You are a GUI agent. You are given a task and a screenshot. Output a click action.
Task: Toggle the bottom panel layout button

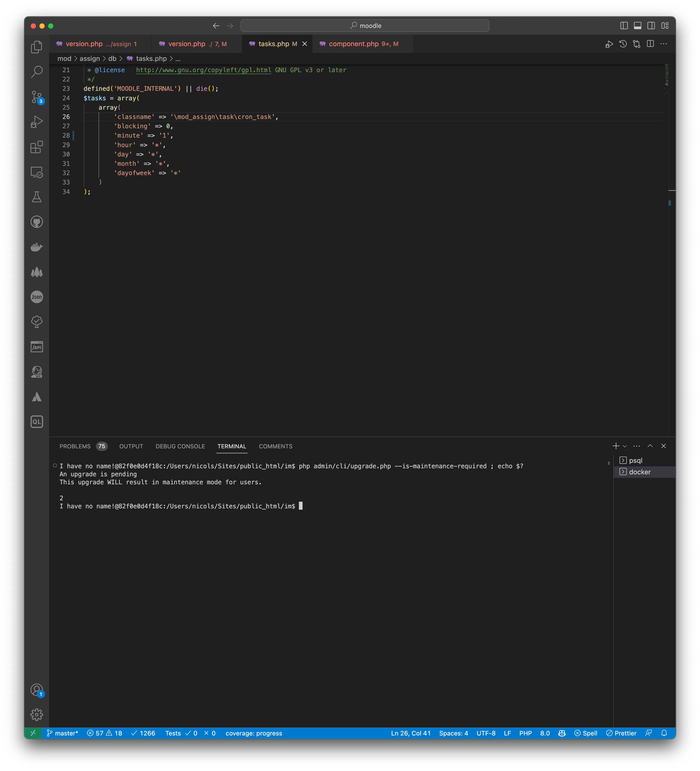click(637, 26)
